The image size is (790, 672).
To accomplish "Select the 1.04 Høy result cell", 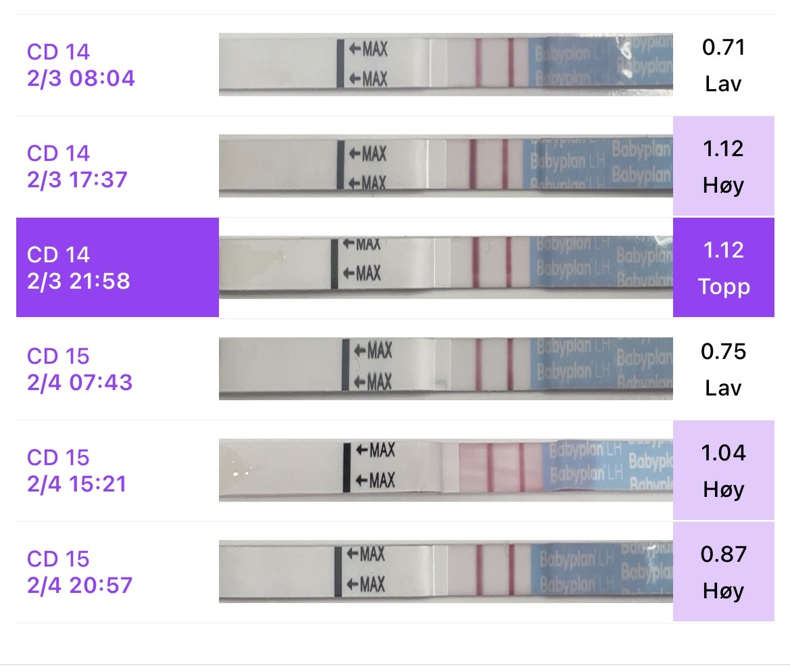I will pyautogui.click(x=723, y=471).
